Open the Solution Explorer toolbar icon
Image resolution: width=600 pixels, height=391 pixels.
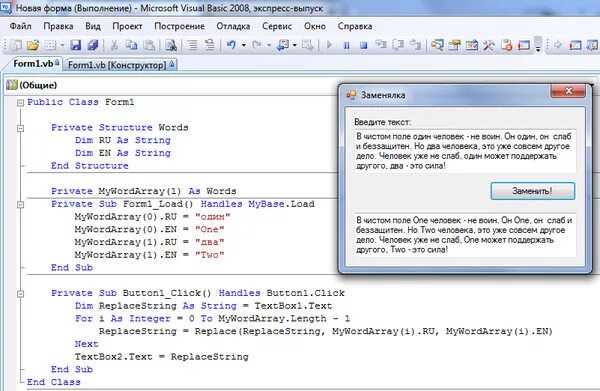tap(437, 45)
